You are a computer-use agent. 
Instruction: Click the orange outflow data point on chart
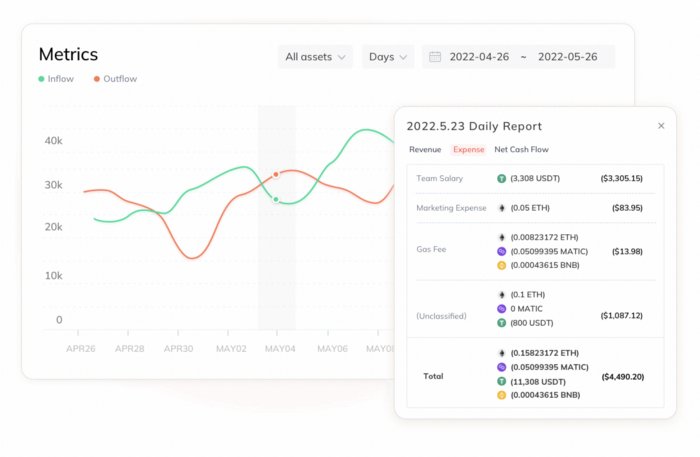[x=276, y=175]
